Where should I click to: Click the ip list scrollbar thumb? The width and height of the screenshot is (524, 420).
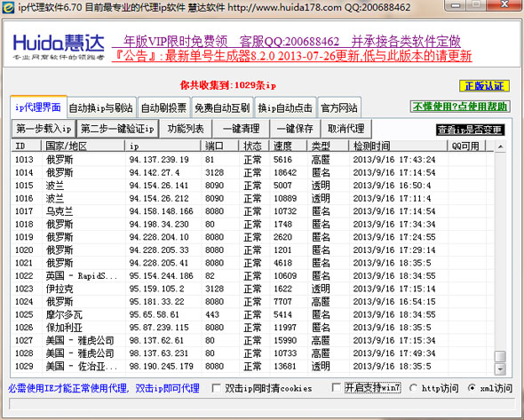(x=500, y=356)
